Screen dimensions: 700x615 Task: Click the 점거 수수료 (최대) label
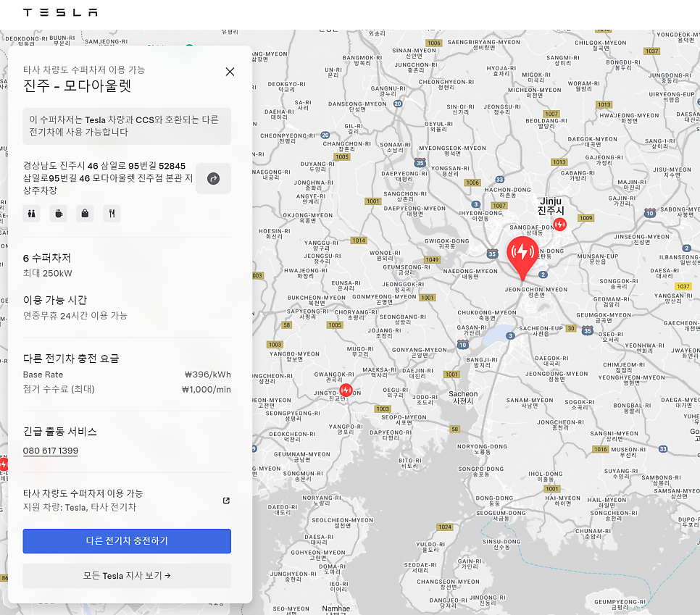click(59, 389)
